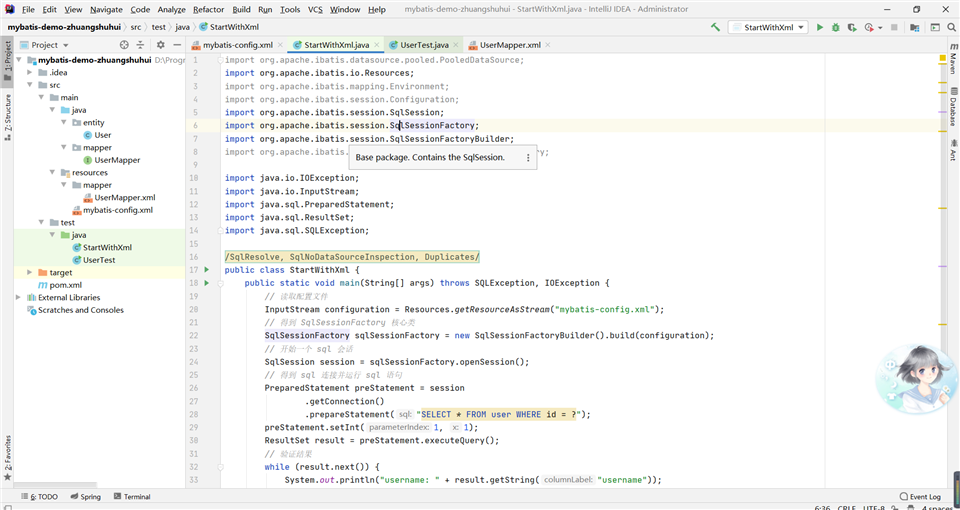960x510 pixels.
Task: Close the StartWithXml.java tab
Action: point(377,45)
